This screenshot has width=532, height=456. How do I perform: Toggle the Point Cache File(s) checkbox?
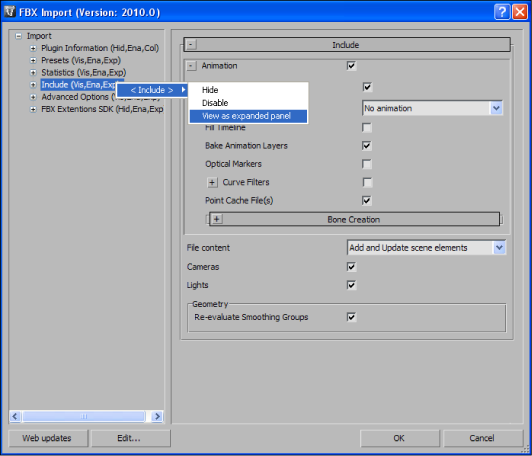(367, 201)
